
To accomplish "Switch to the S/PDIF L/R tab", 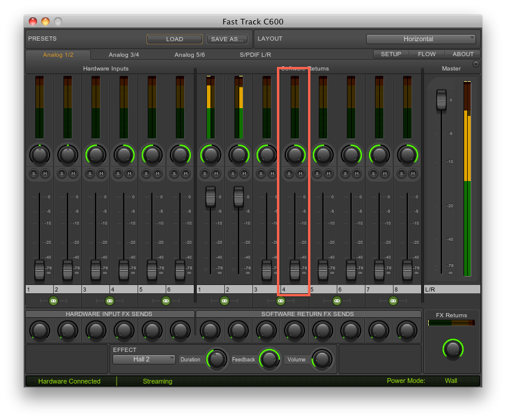I will tap(255, 55).
